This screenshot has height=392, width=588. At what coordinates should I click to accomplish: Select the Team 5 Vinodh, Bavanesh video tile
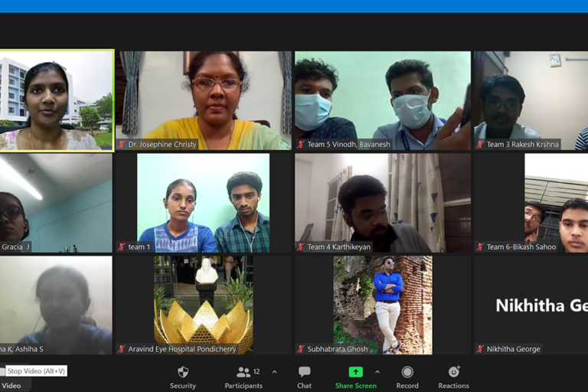(383, 100)
